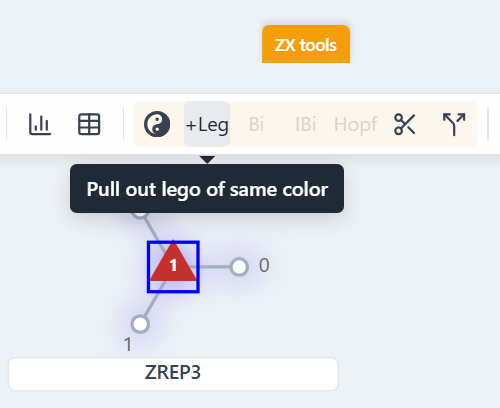Select the IBi inverse bialgebra tool
This screenshot has width=500, height=408.
[x=305, y=124]
